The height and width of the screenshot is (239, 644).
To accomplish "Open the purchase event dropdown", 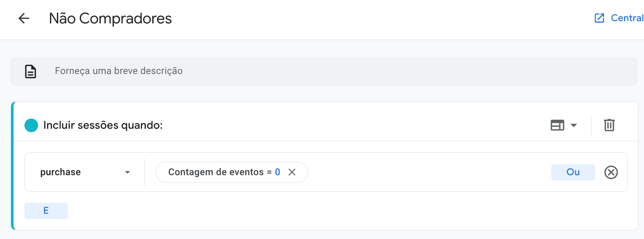I will [84, 172].
